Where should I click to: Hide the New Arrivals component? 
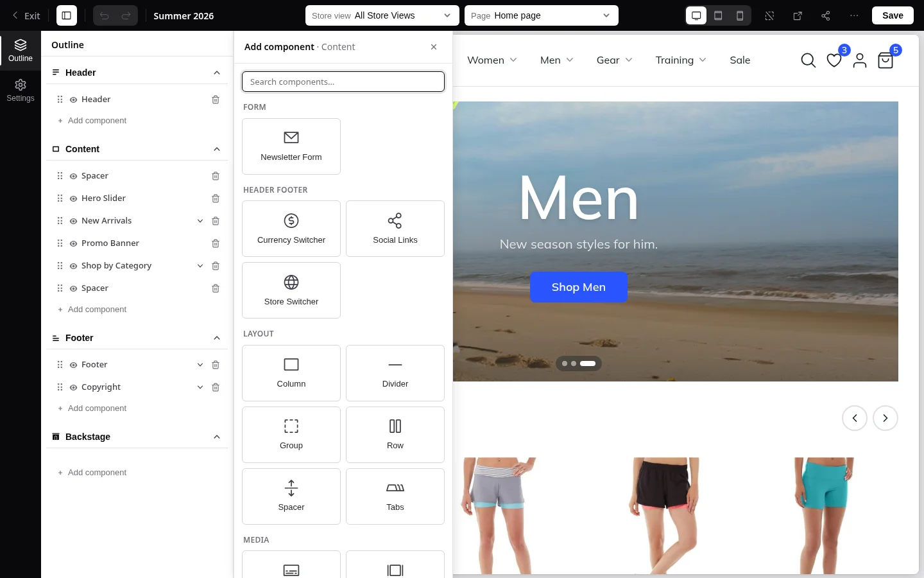tap(74, 221)
